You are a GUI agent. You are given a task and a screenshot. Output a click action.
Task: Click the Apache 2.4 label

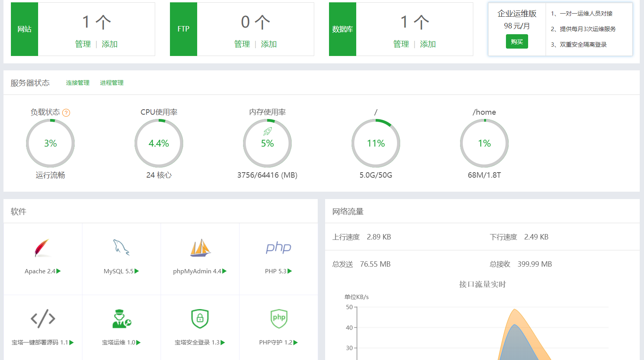[x=40, y=271]
